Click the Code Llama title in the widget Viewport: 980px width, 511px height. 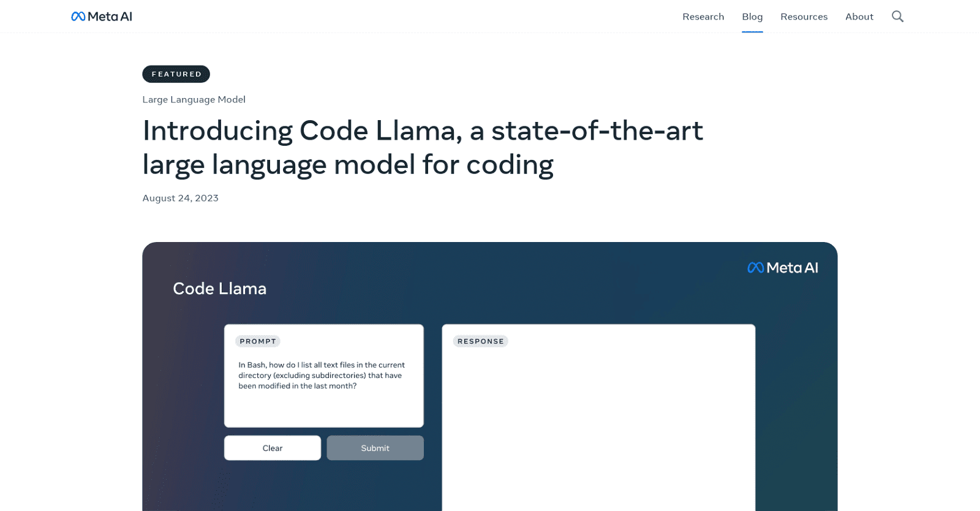(x=219, y=288)
